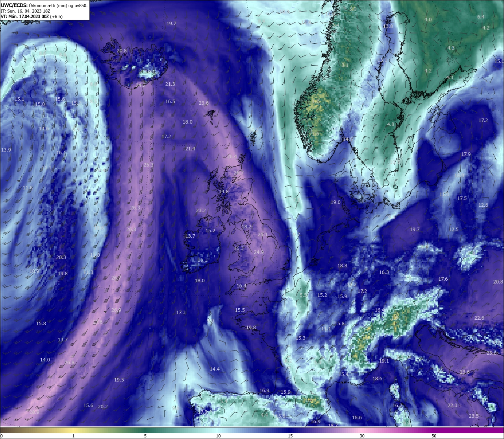
Task: Select the 18.2 value over Britain
Action: coord(246,227)
